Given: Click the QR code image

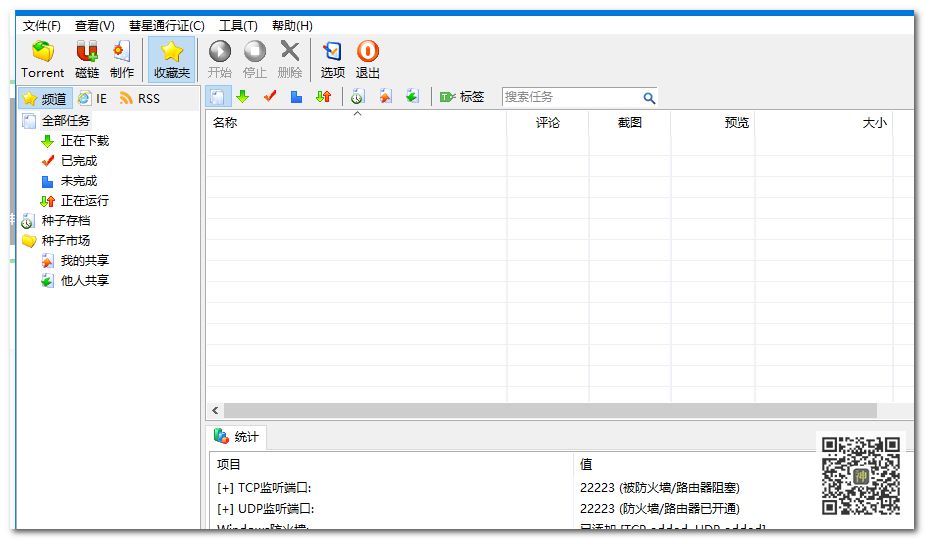Looking at the screenshot, I should pos(861,476).
